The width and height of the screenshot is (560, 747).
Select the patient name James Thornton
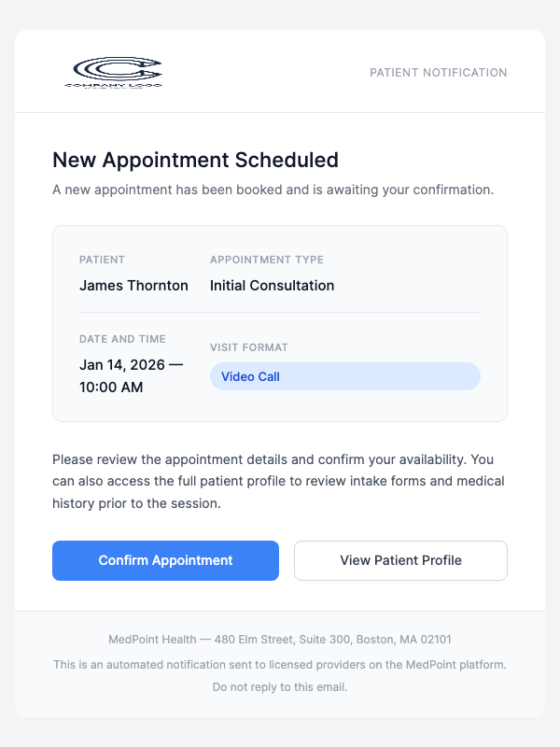[133, 285]
